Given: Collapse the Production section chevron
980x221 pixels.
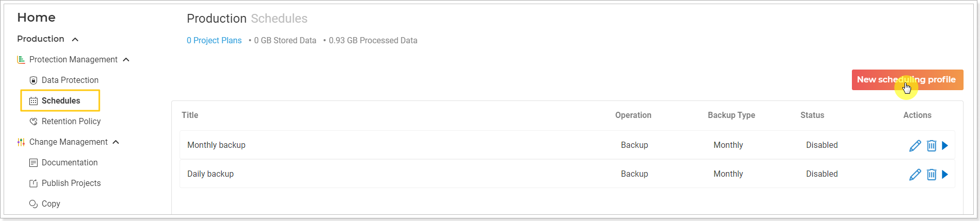Looking at the screenshot, I should [75, 39].
